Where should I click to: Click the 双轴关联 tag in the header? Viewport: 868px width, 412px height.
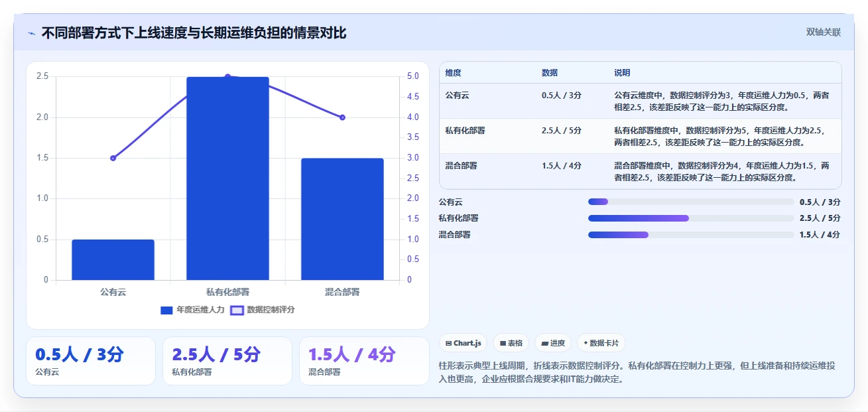823,32
